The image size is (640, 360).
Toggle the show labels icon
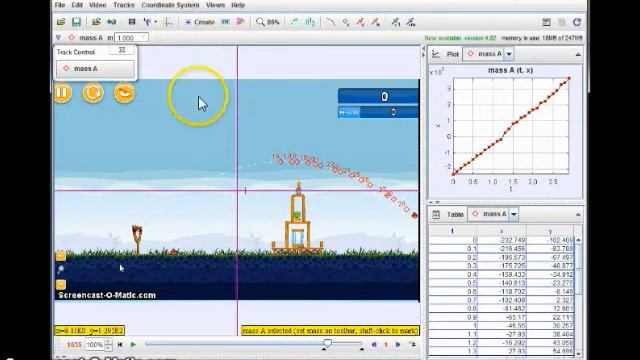coord(310,22)
